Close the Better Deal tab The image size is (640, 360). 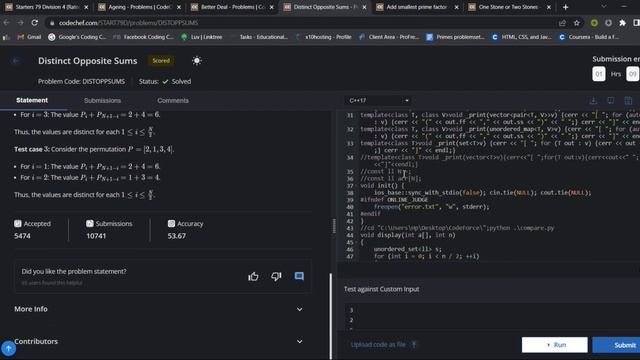click(271, 7)
